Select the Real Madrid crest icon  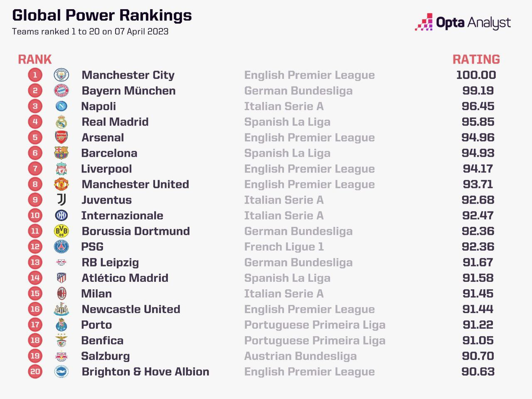pyautogui.click(x=62, y=122)
